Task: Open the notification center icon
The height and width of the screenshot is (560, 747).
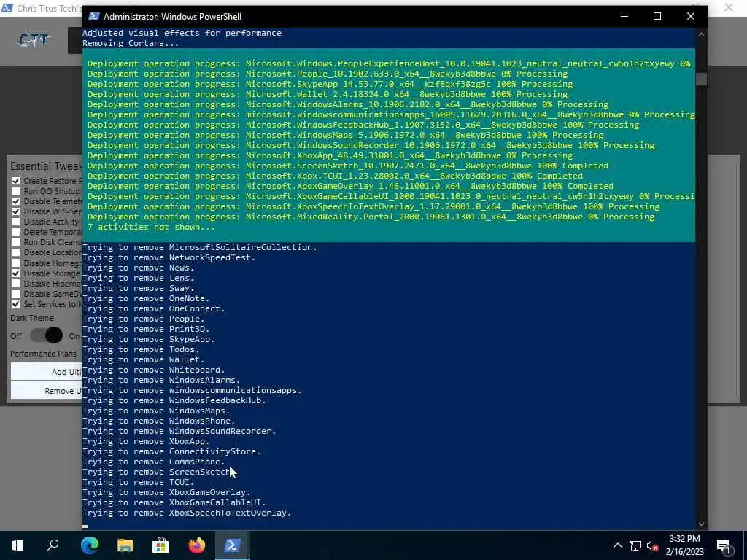Action: pos(724,545)
